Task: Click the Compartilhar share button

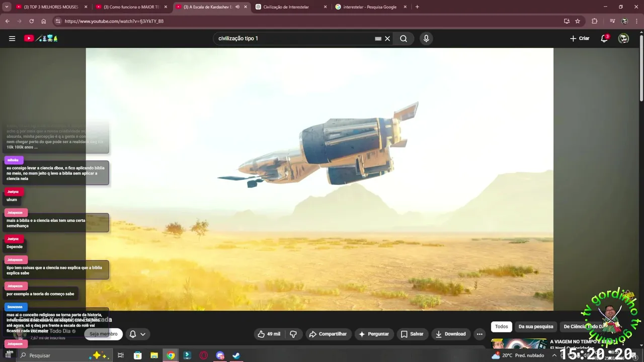Action: coord(328,334)
